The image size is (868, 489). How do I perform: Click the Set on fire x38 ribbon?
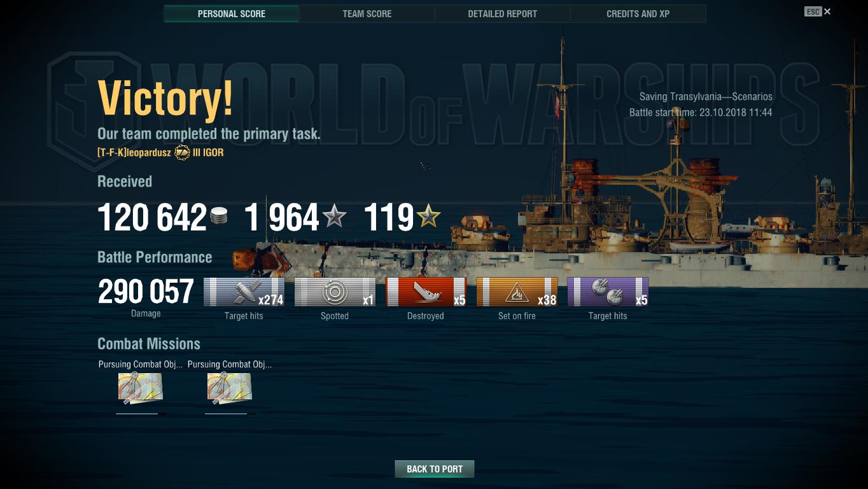coord(517,292)
